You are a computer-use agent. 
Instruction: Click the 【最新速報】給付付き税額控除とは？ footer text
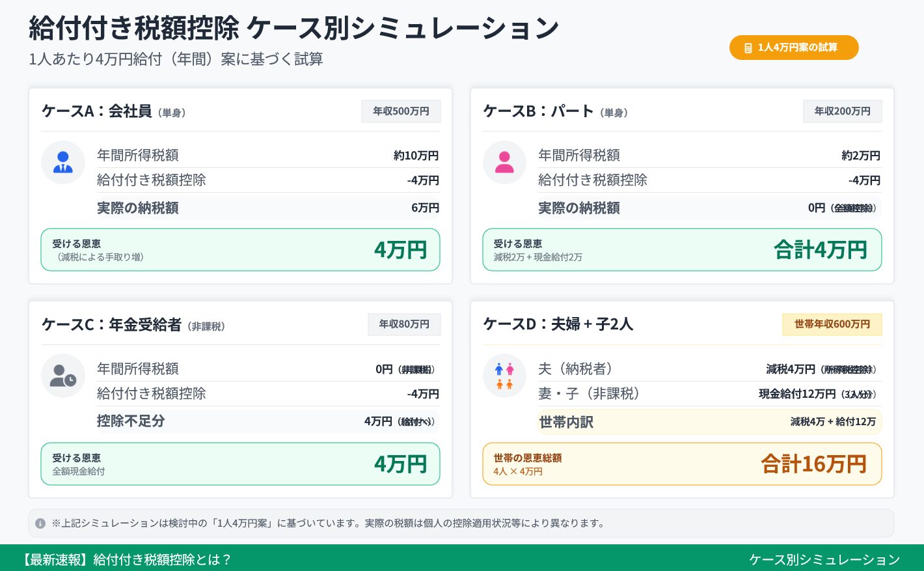coord(126,559)
